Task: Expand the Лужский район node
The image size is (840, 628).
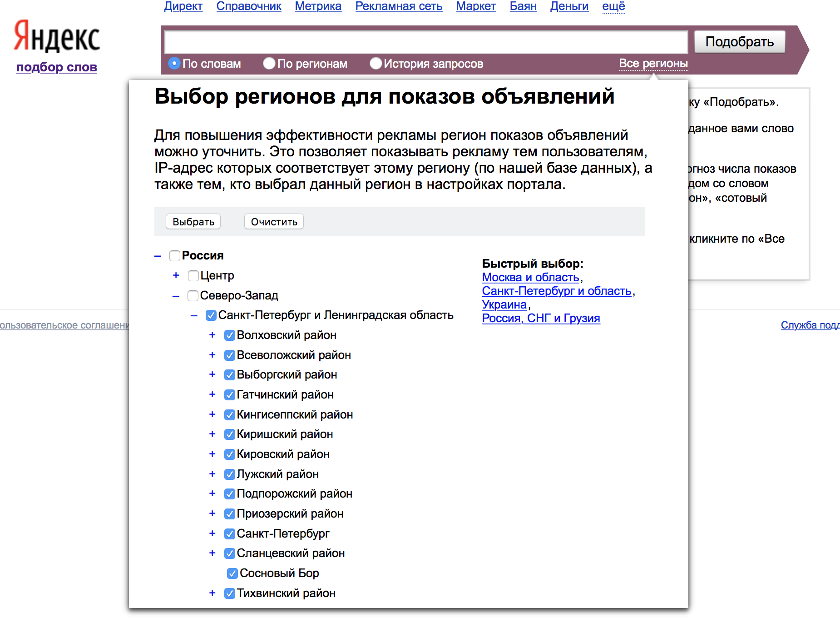Action: pyautogui.click(x=212, y=474)
